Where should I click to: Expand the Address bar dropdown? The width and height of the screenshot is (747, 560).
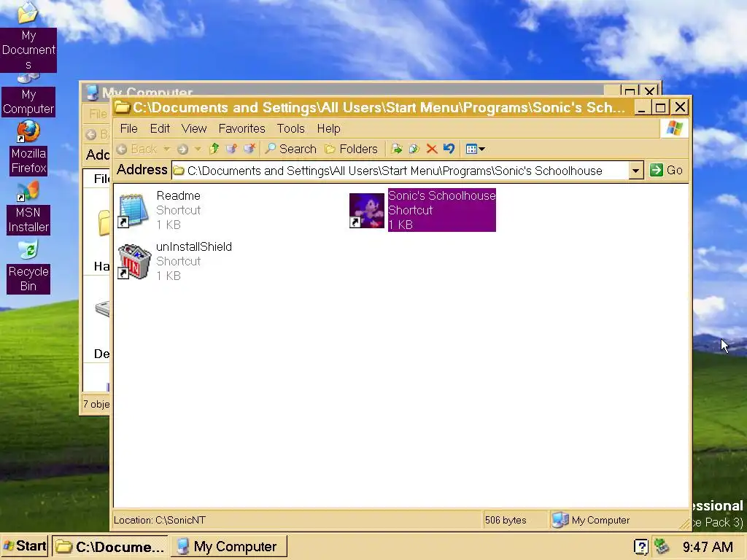point(635,171)
